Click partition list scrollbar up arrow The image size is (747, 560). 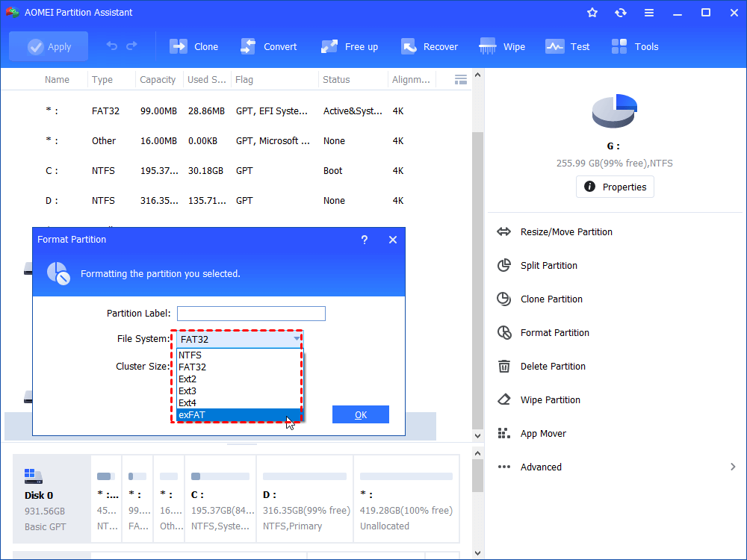point(477,75)
